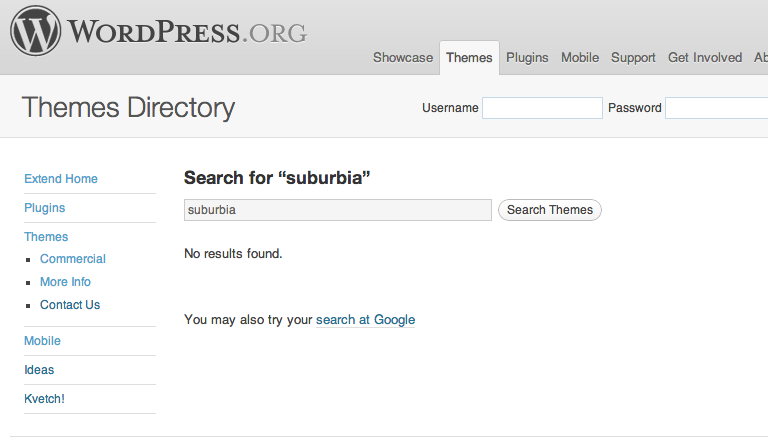
Task: Click the suburbia search text box
Action: point(337,210)
